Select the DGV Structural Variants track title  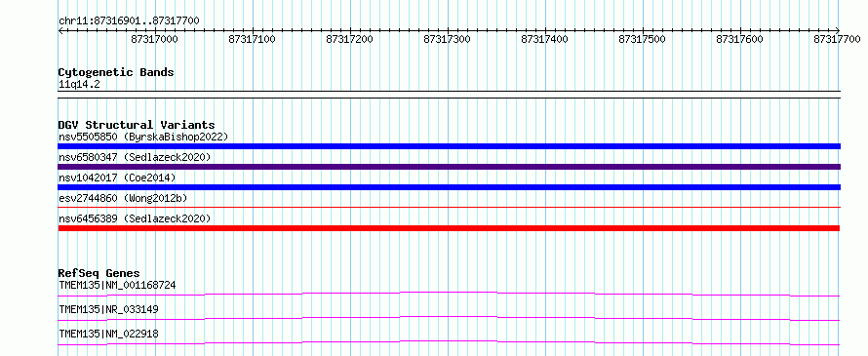[x=137, y=125]
